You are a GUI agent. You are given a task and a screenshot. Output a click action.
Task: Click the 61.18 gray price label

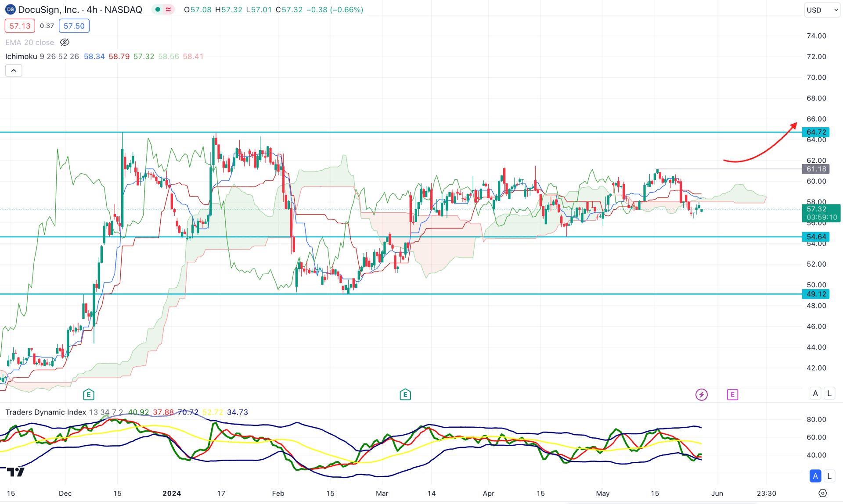pos(816,169)
